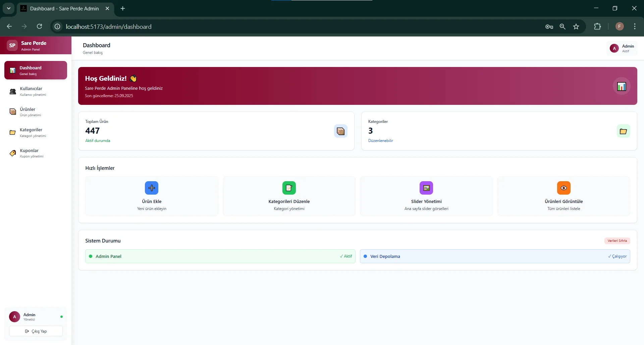Click the purple Slider Yönetimi icon
Screen dimensions: 644x345
(426, 188)
